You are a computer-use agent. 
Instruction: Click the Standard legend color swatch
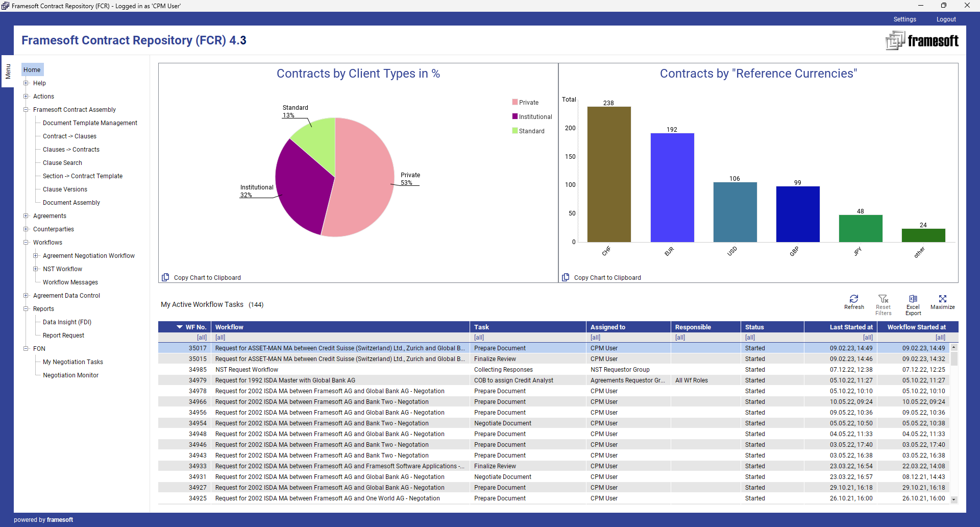click(515, 131)
